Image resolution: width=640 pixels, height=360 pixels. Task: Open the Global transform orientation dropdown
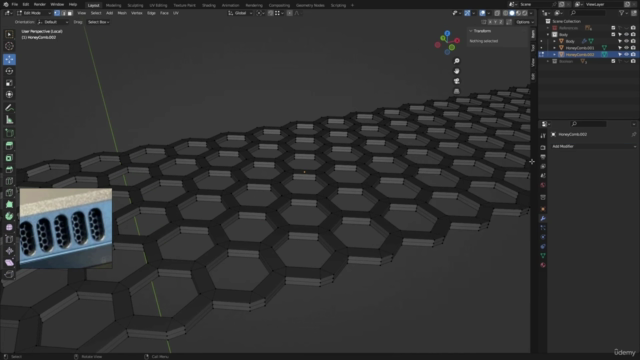[240, 13]
